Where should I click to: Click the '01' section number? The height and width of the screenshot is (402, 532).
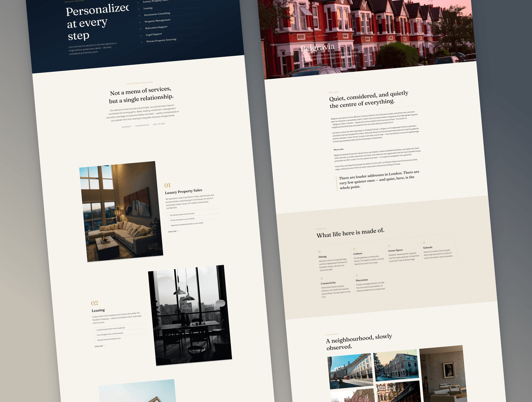point(168,185)
